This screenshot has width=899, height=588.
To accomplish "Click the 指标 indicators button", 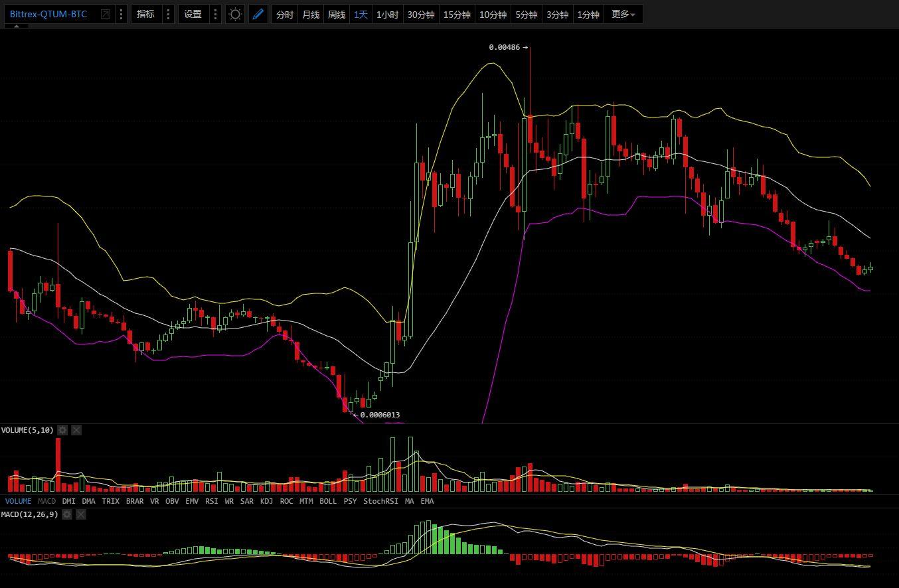I will [x=146, y=14].
